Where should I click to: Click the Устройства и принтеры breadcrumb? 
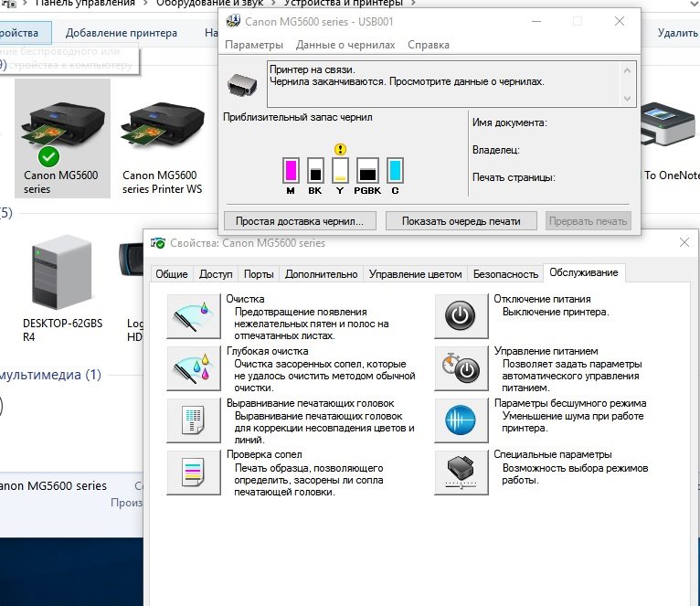[344, 3]
